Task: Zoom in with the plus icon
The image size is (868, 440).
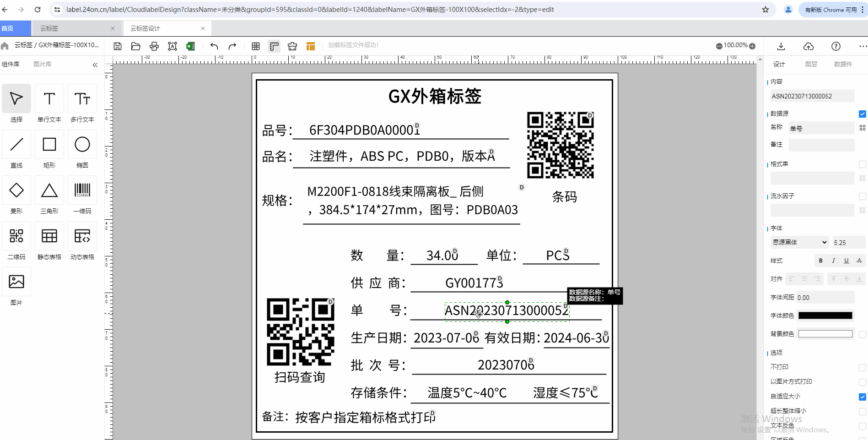Action: click(x=752, y=46)
